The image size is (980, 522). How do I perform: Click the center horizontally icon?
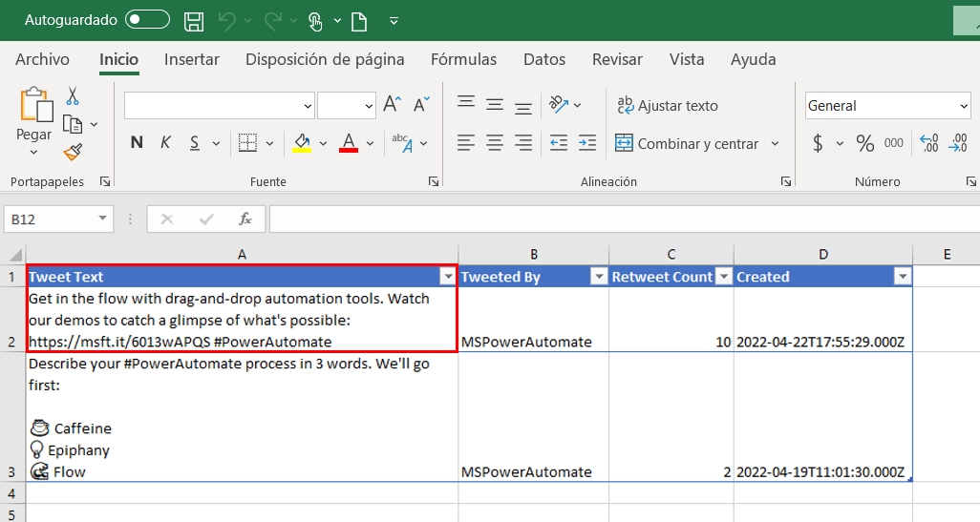tap(495, 143)
